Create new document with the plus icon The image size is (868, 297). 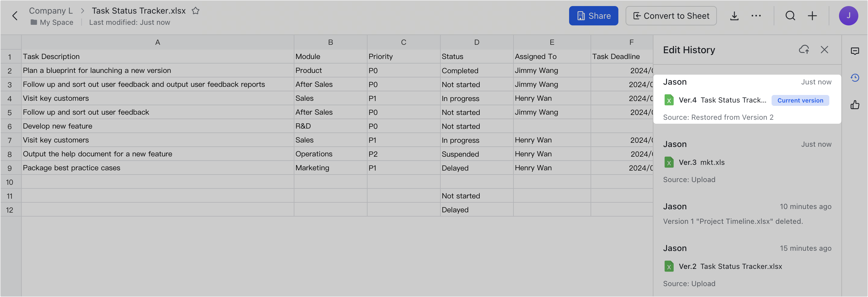click(x=812, y=15)
